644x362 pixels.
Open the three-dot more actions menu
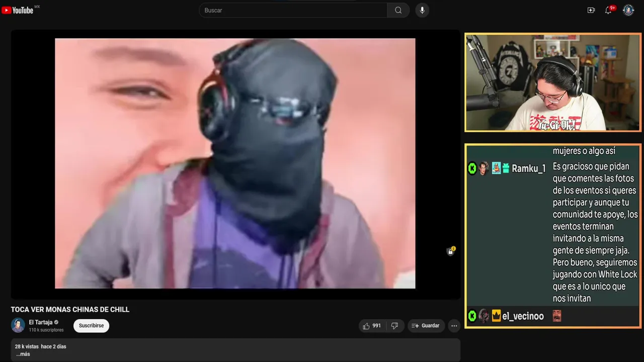click(x=454, y=326)
